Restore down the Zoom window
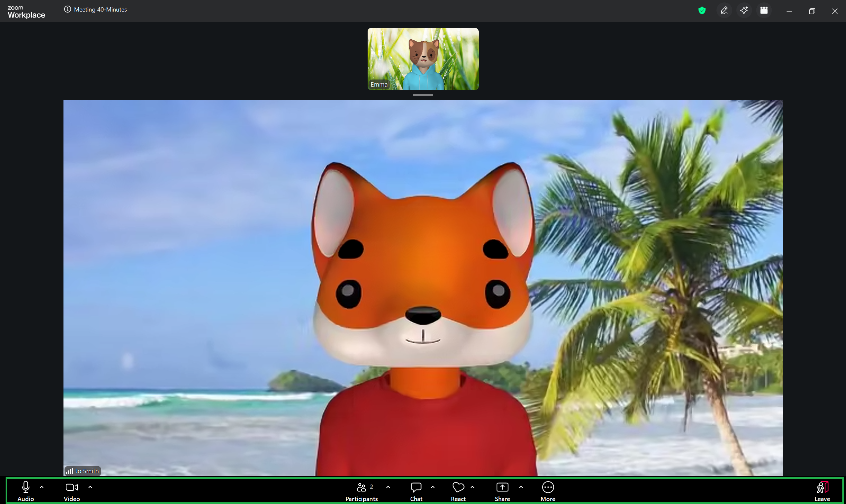Viewport: 846px width, 504px height. coord(812,11)
